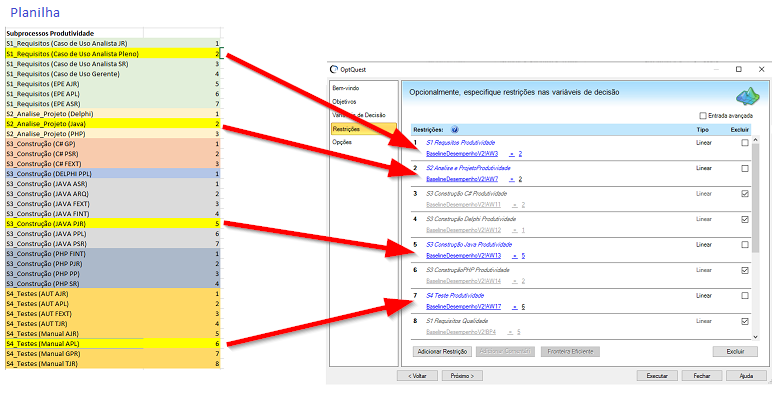Advance with the Próximo button

[462, 376]
